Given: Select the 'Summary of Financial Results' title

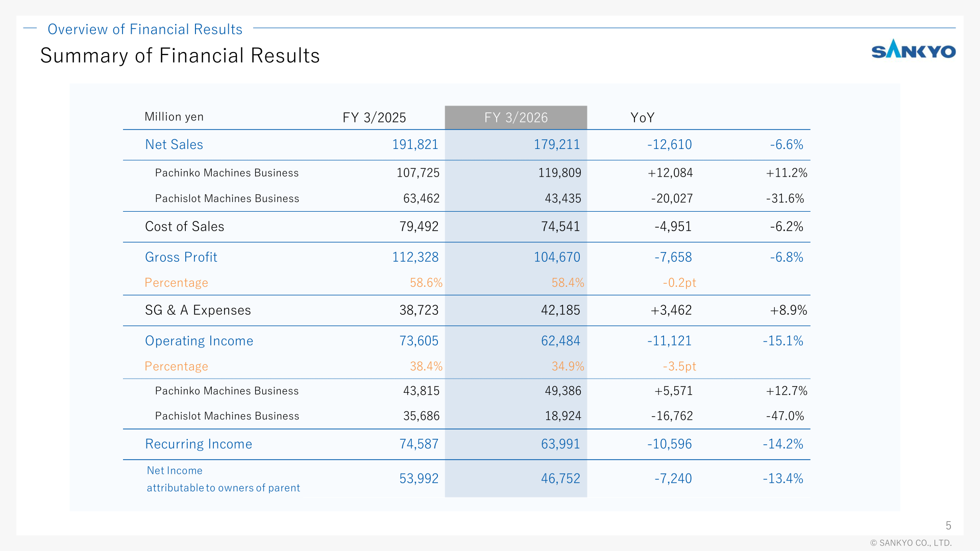Looking at the screenshot, I should [x=180, y=56].
